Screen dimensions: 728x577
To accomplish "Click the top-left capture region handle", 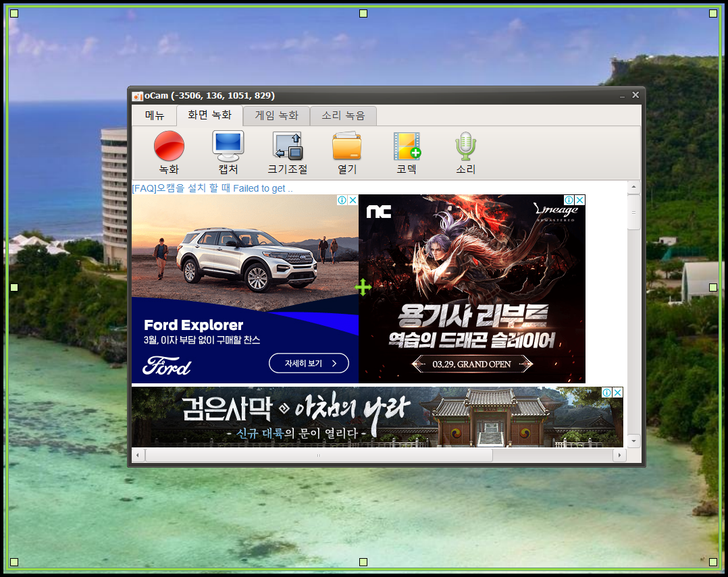I will pyautogui.click(x=14, y=13).
